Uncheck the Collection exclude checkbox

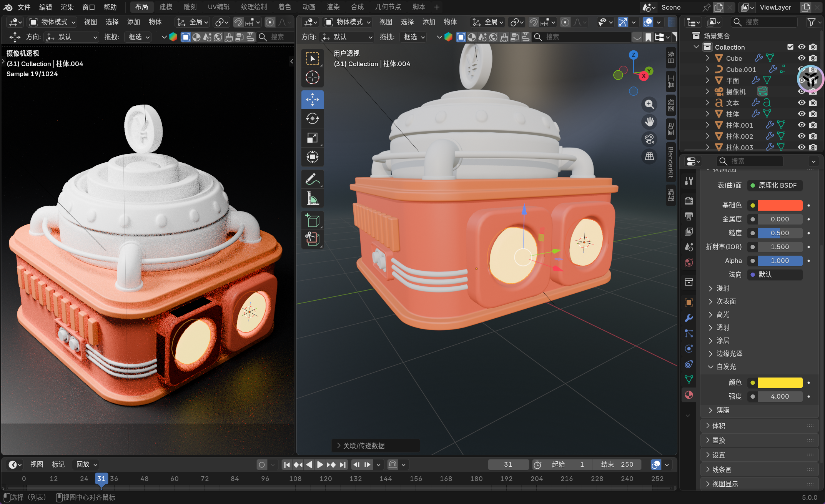click(790, 47)
